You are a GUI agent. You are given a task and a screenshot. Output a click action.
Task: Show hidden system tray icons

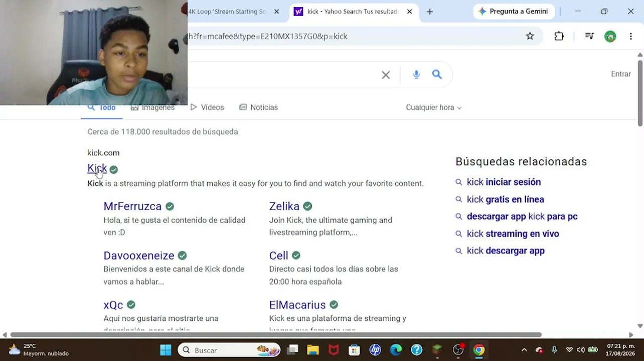524,350
